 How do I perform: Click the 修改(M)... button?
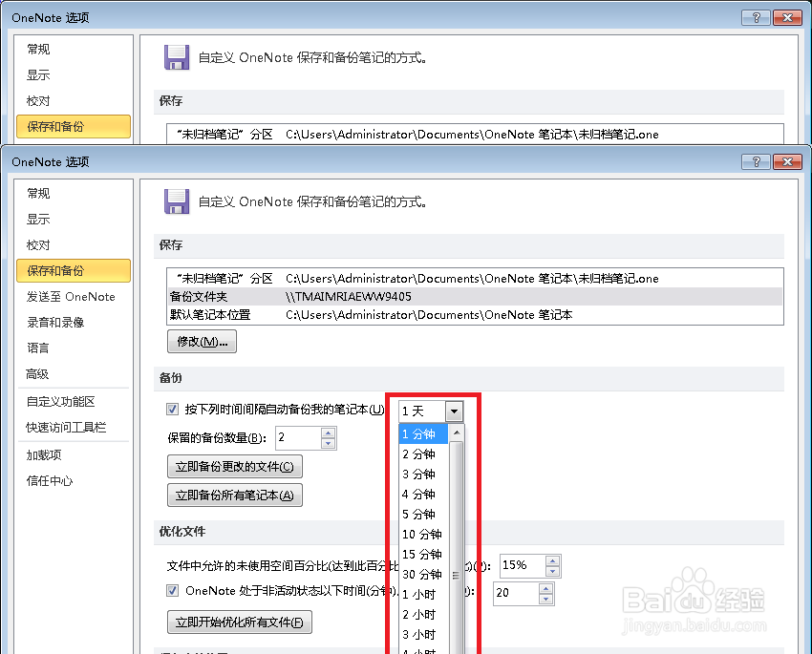tap(202, 342)
